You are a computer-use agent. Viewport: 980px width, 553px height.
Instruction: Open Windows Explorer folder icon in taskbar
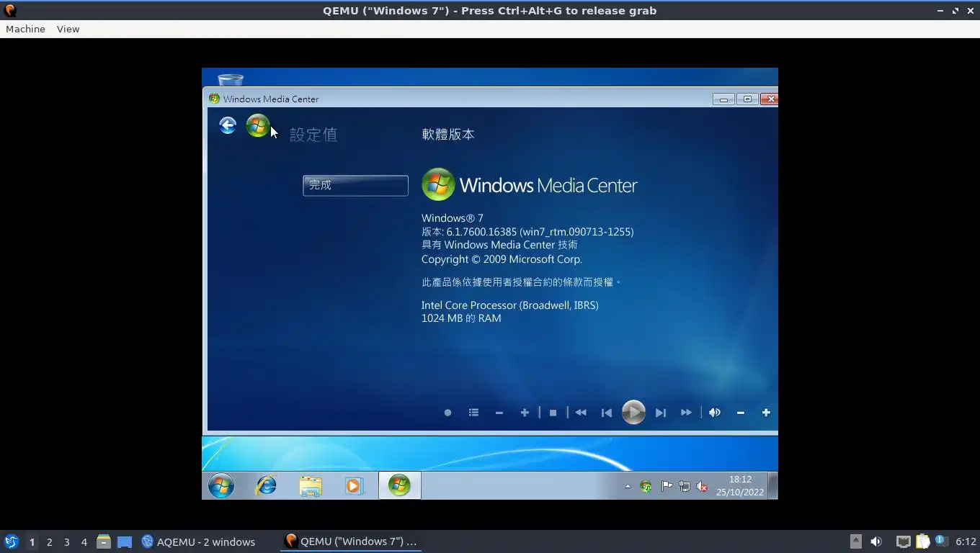pos(311,486)
